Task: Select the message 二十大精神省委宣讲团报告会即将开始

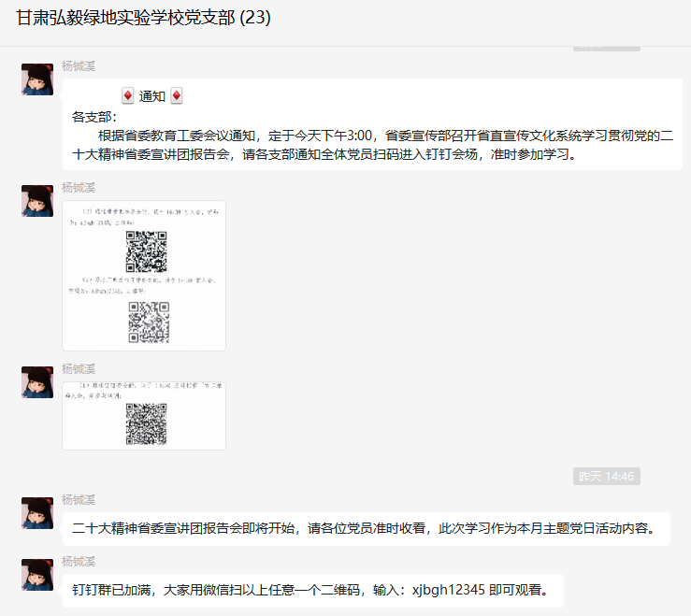Action: pos(367,528)
